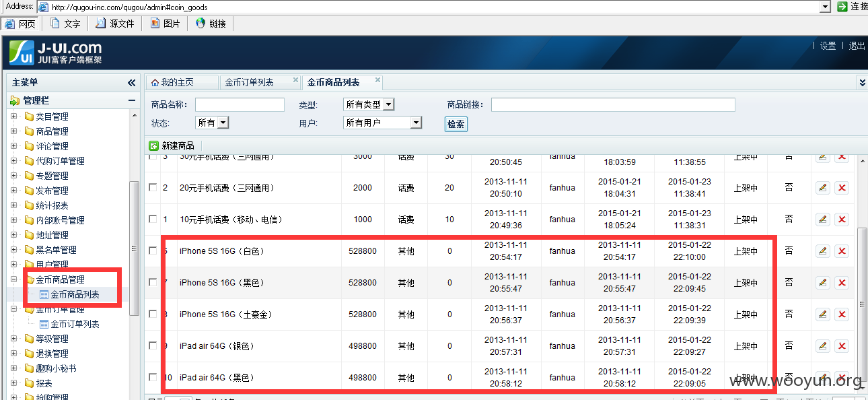
Task: Select 统计报表 in the sidebar
Action: (52, 205)
